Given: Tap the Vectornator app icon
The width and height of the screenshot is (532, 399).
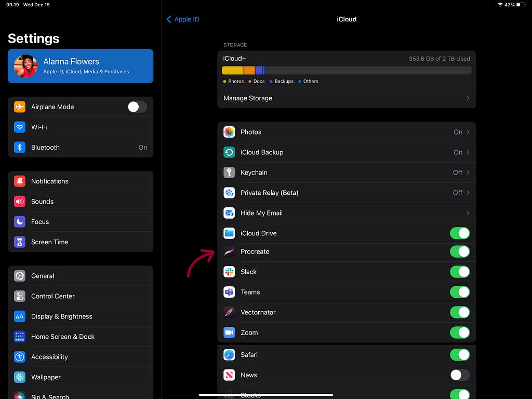Looking at the screenshot, I should [x=229, y=312].
